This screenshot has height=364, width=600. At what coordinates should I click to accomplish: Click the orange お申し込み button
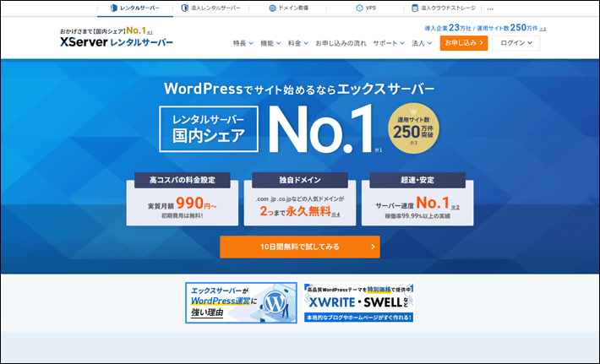point(463,43)
